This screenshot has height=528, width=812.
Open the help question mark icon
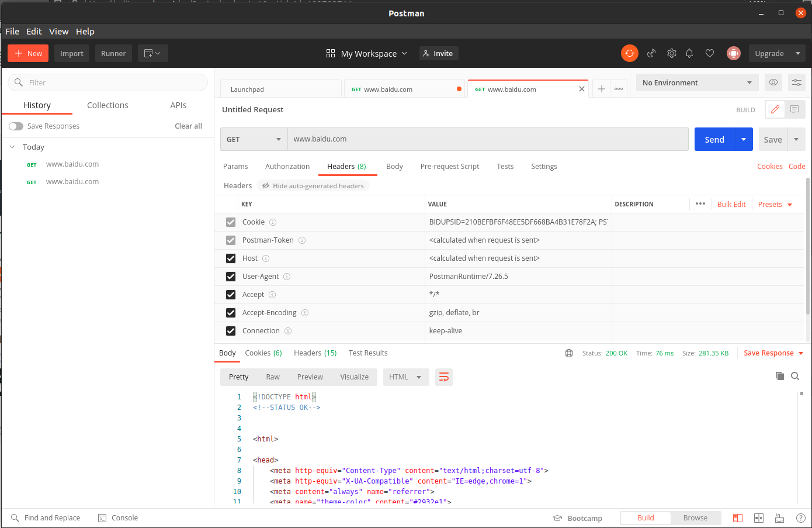pos(800,518)
